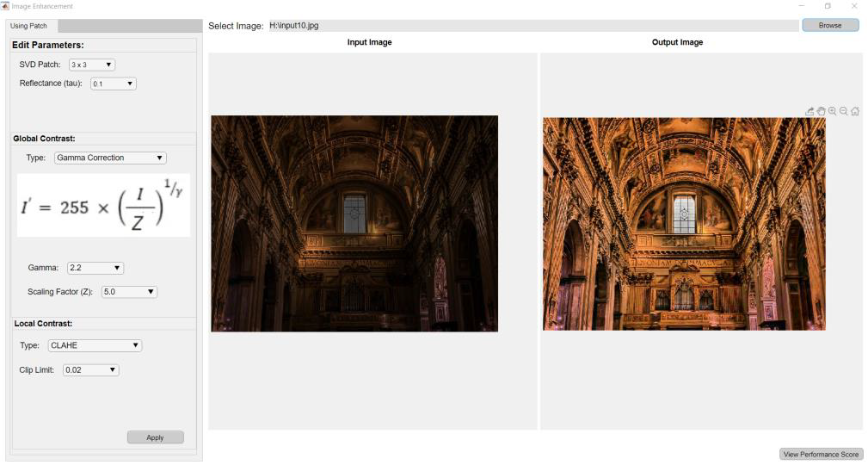This screenshot has height=465, width=868.
Task: Select the pan hand tool
Action: point(821,111)
